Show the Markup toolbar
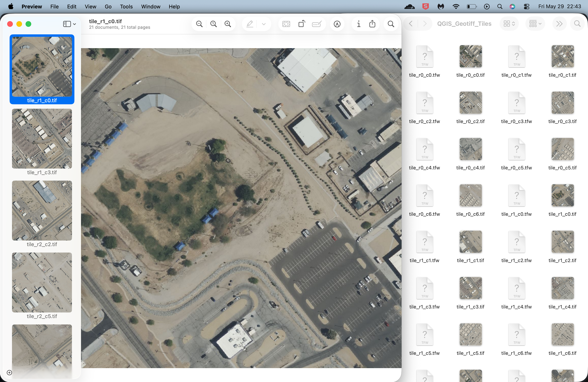Image resolution: width=588 pixels, height=382 pixels. (337, 24)
